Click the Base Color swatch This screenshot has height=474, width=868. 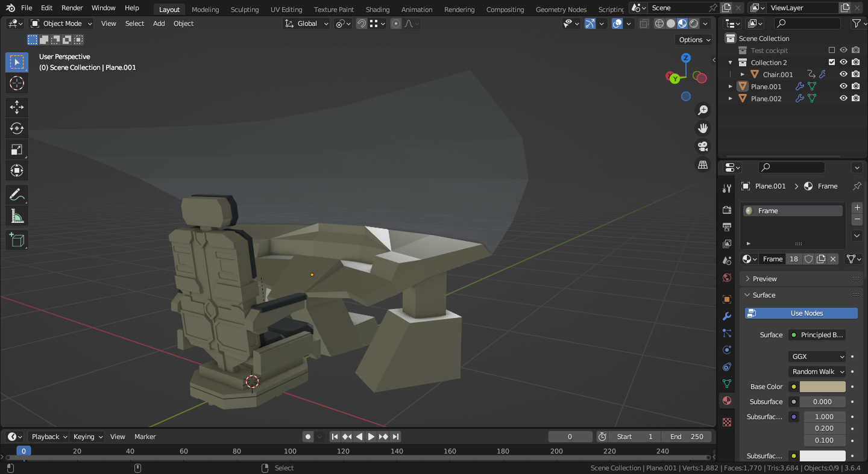click(822, 387)
